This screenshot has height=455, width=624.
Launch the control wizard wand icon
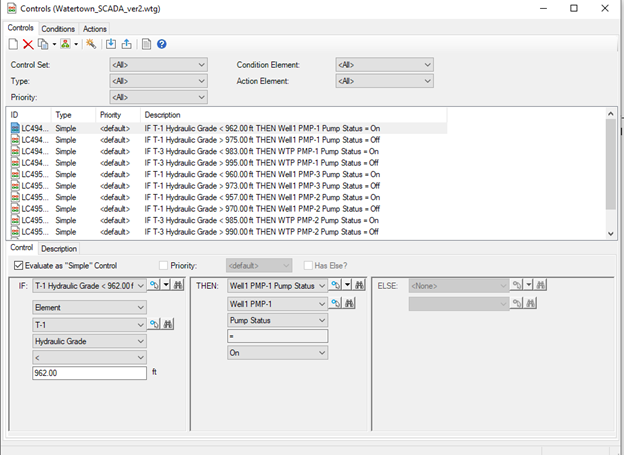pos(91,44)
